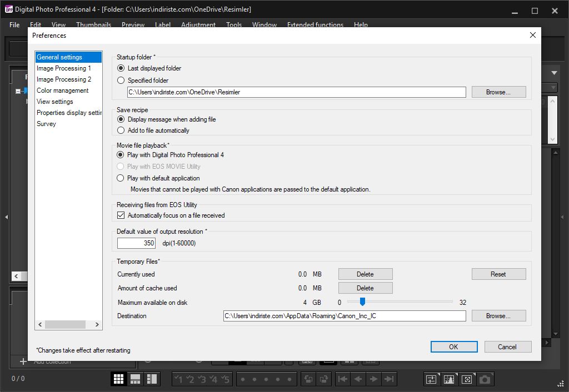
Task: Click the output resolution dpi field
Action: [137, 243]
